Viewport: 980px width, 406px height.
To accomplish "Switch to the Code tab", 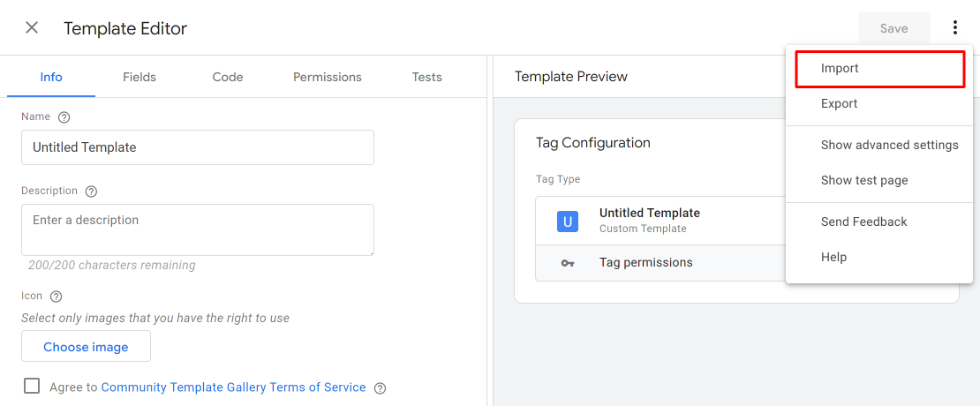I will (228, 78).
